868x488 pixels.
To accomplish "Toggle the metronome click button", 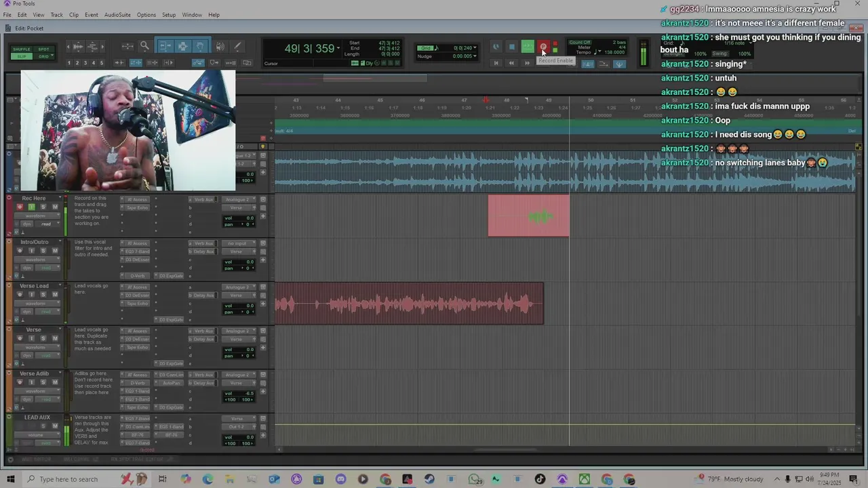I will pos(587,64).
